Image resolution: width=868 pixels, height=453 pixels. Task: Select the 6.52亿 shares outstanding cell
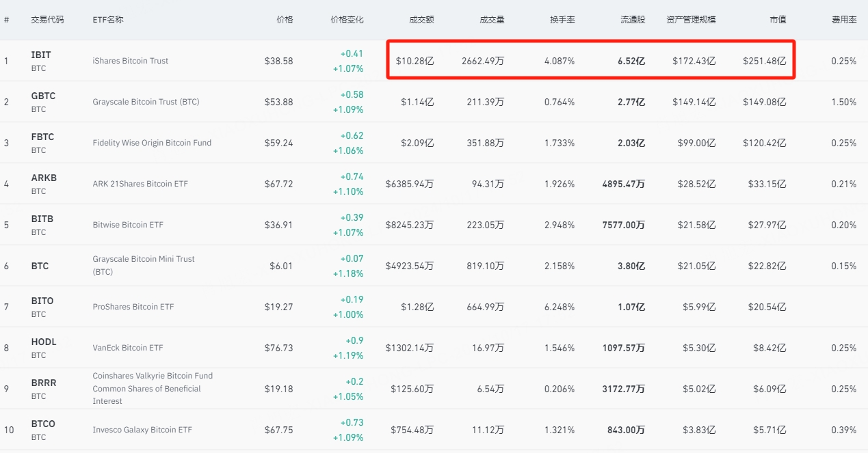click(631, 61)
